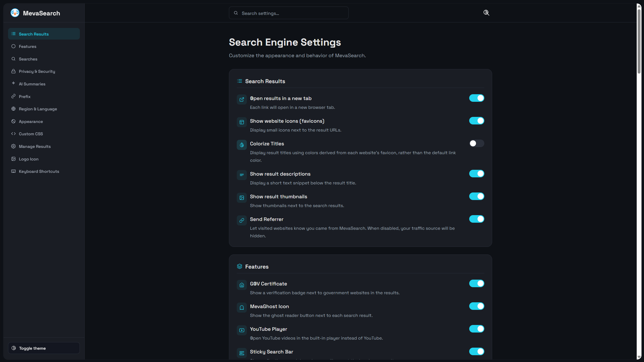This screenshot has height=362, width=644.
Task: Turn off GOV Certificate toggle
Action: coord(477,283)
